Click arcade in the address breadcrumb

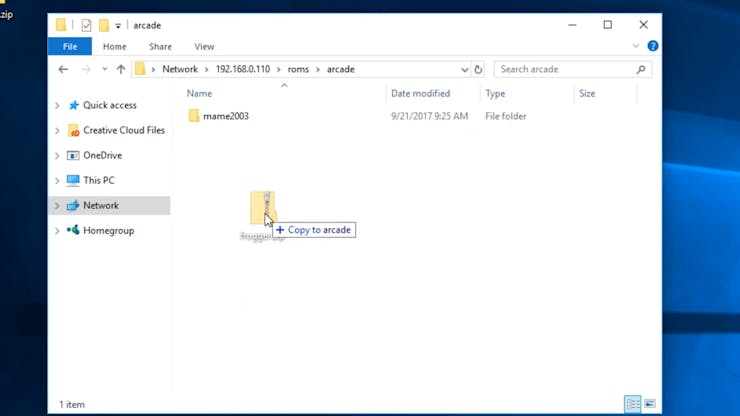tap(340, 69)
